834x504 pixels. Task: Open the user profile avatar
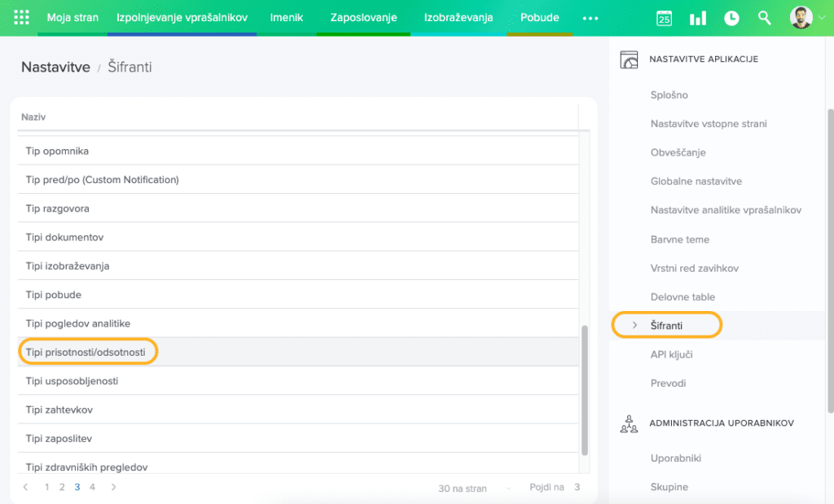(801, 18)
